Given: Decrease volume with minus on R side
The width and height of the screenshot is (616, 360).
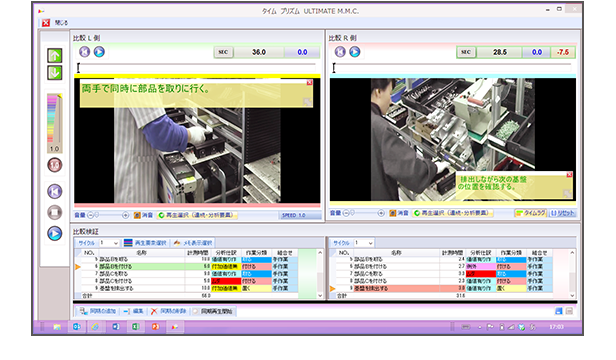Looking at the screenshot, I should coord(346,213).
